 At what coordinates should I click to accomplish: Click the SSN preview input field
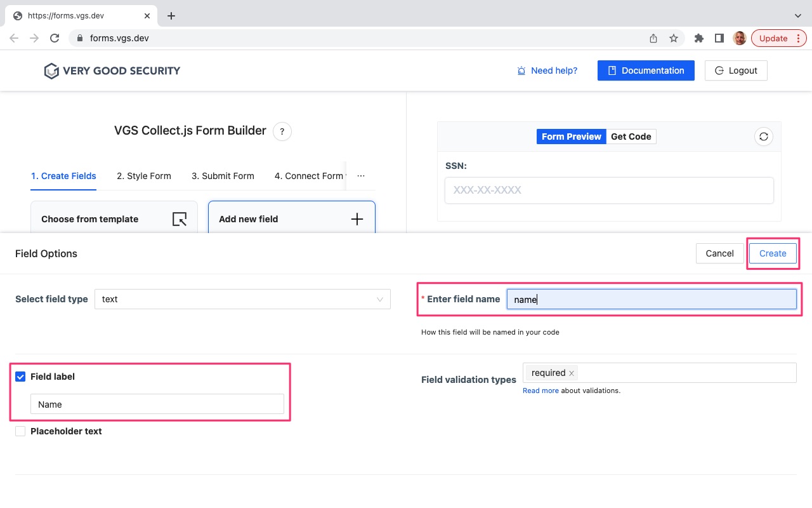point(609,190)
